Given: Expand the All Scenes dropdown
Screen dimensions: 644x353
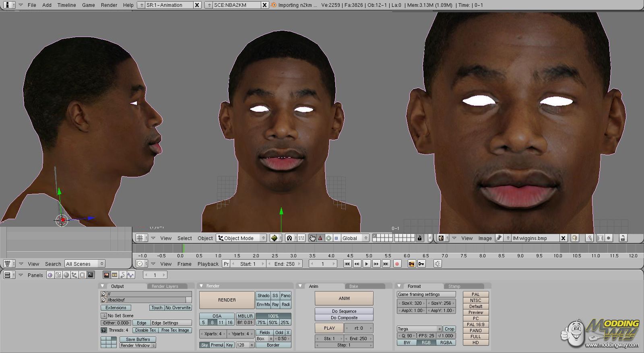Looking at the screenshot, I should click(x=85, y=264).
